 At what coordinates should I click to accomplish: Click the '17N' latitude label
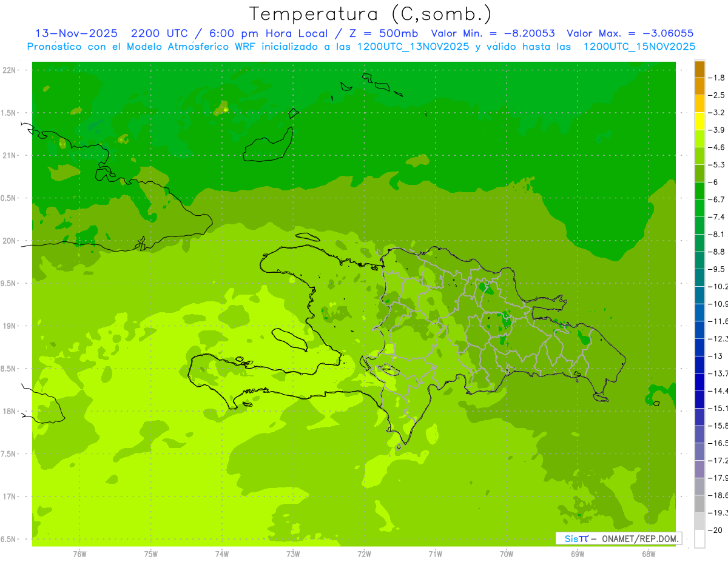click(9, 497)
